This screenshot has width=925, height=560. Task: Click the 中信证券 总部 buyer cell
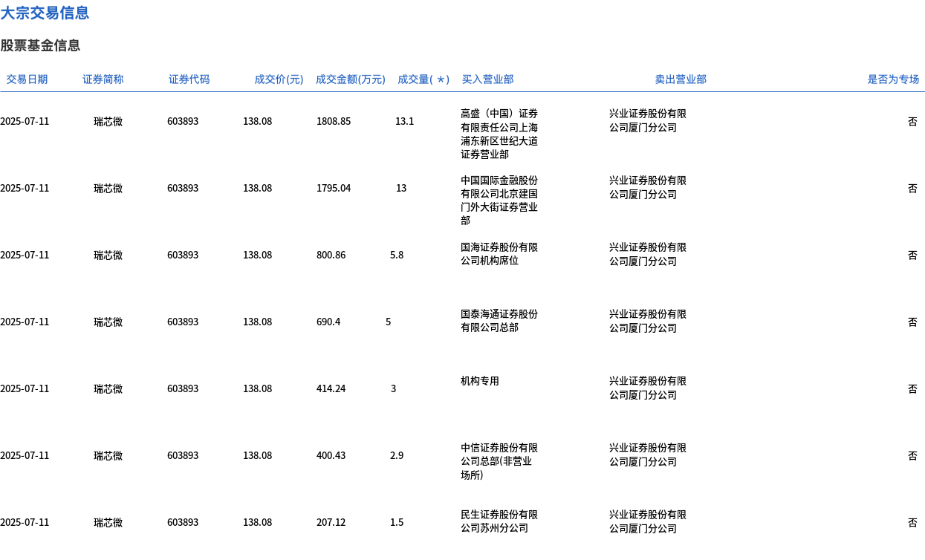[499, 461]
